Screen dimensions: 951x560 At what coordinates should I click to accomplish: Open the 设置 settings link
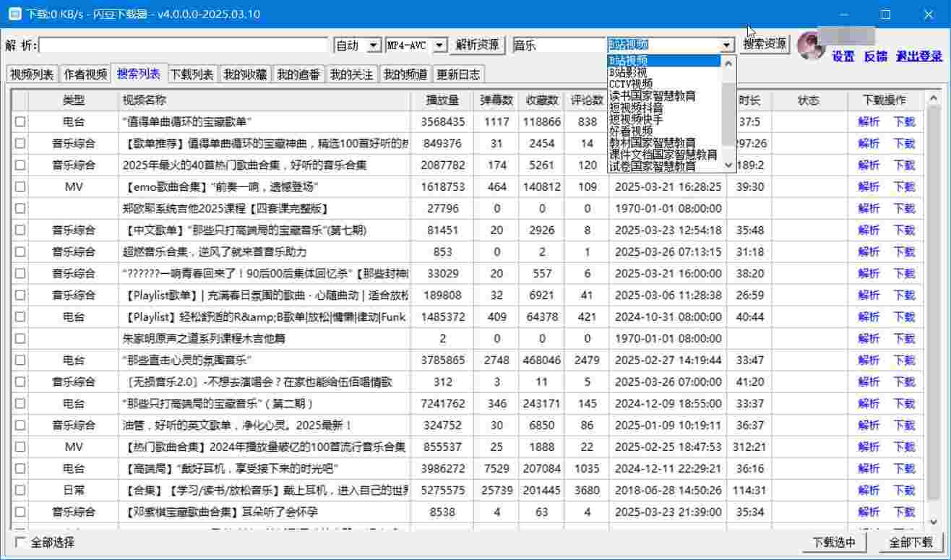pos(843,56)
